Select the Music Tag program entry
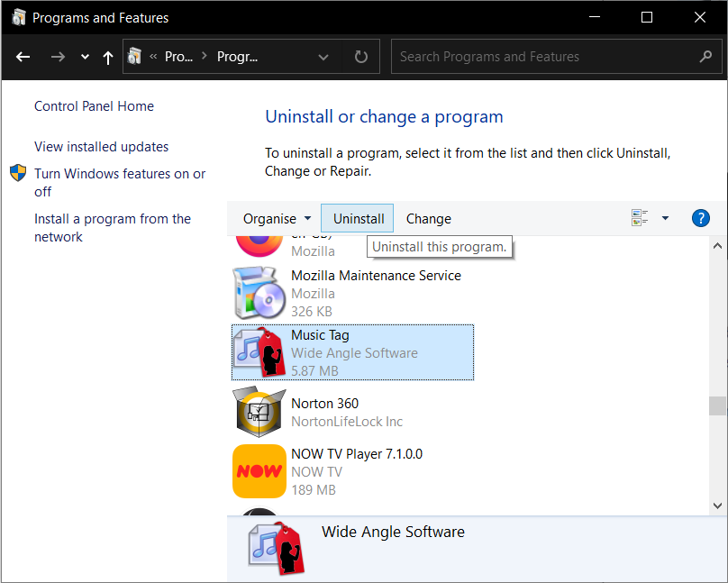Screen dimensions: 728x583 [x=353, y=352]
